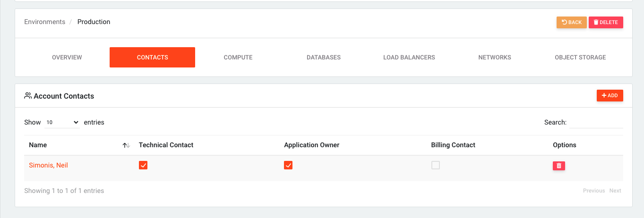
Task: Open the Compute tab
Action: (x=238, y=58)
